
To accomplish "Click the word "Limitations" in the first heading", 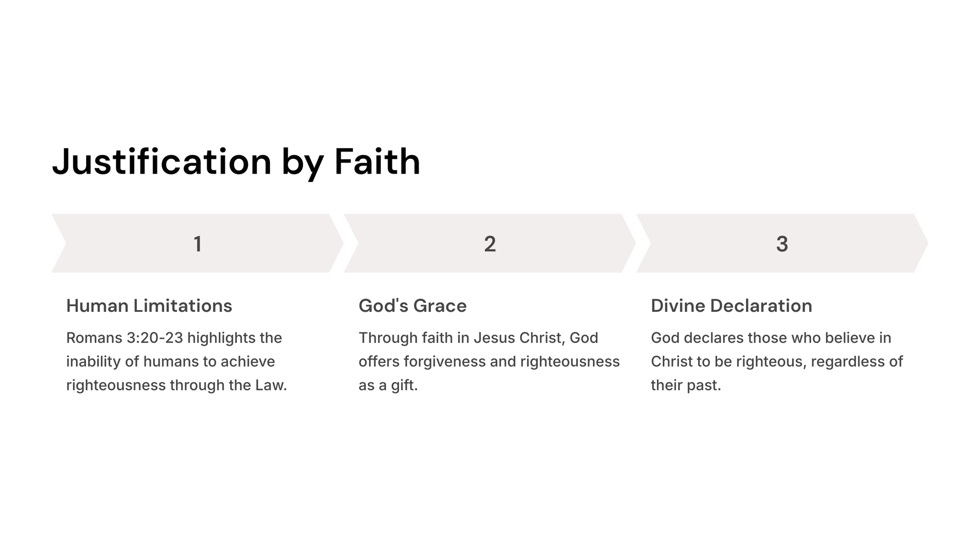I will pyautogui.click(x=182, y=306).
